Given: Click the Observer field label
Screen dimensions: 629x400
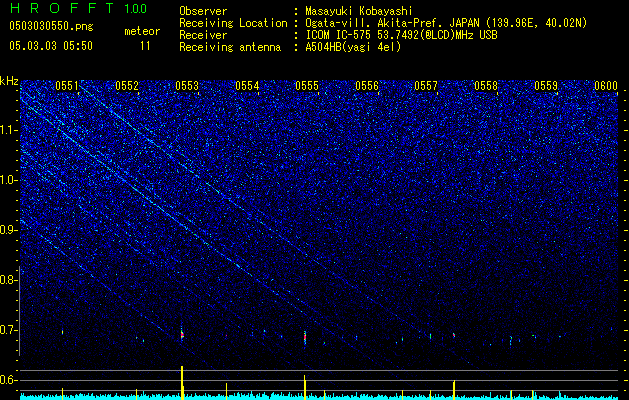Looking at the screenshot, I should 203,11.
